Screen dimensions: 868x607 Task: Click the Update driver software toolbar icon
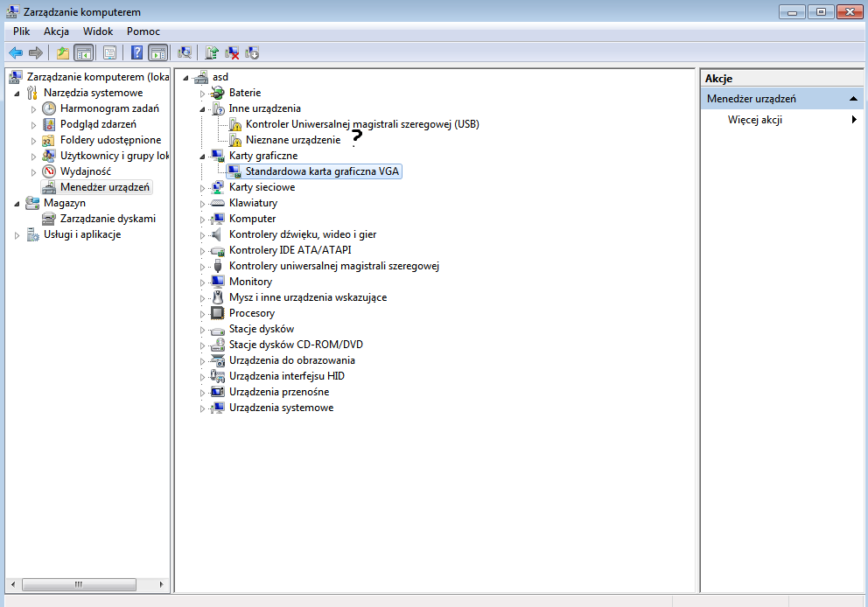click(212, 53)
